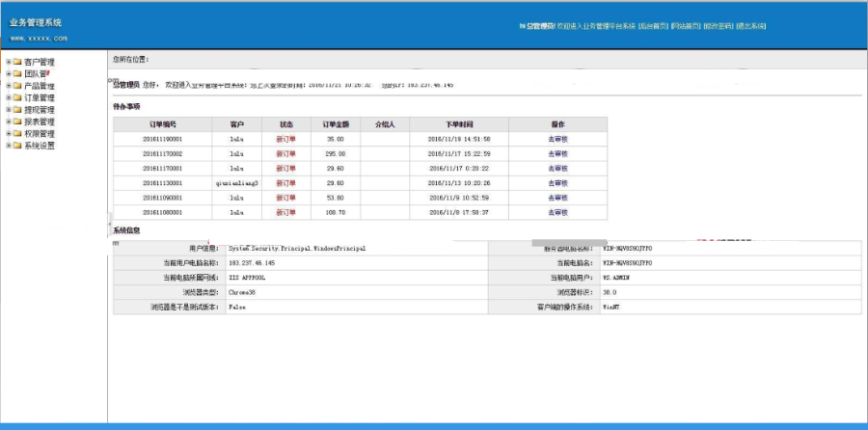Click 去审核 for order 201611170001

coord(558,168)
